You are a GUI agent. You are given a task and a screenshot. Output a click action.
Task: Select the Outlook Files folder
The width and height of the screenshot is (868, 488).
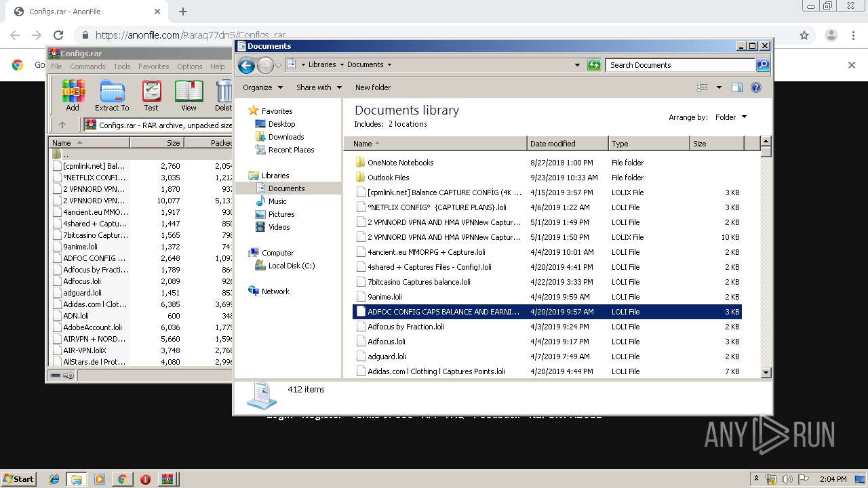[x=388, y=178]
